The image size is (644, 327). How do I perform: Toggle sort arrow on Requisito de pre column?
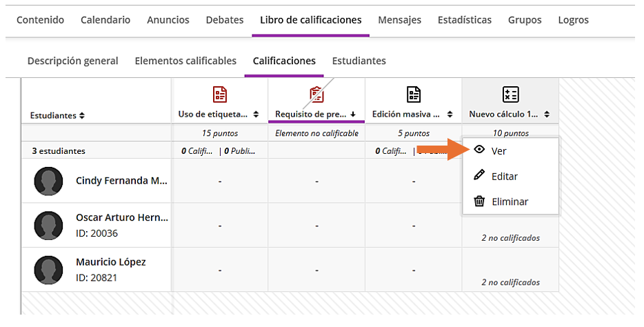353,114
